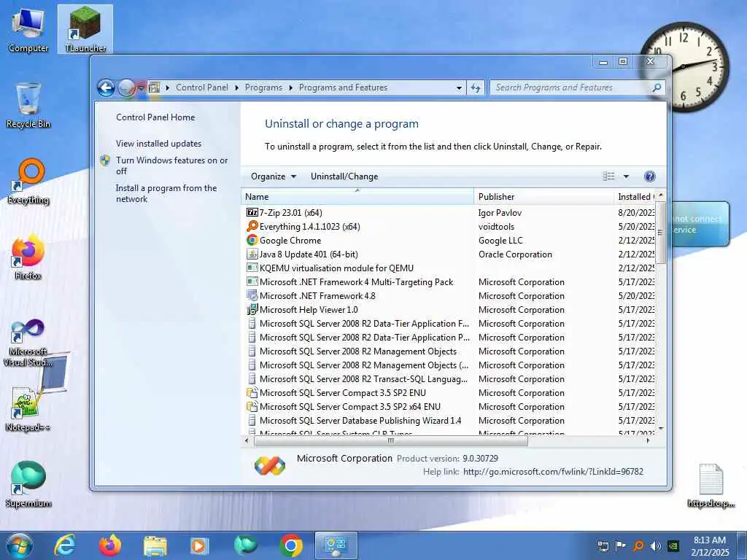The height and width of the screenshot is (560, 747).
Task: Open the volume icon in system tray
Action: 656,545
